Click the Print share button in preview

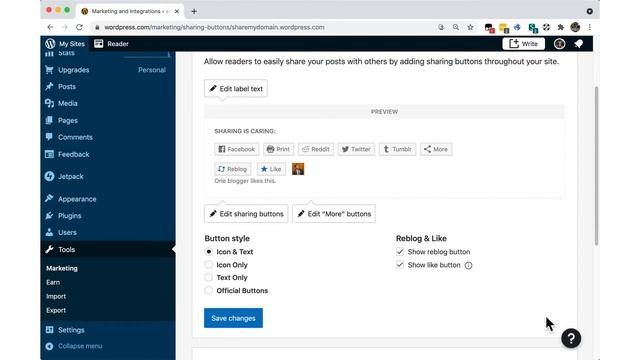pyautogui.click(x=278, y=149)
